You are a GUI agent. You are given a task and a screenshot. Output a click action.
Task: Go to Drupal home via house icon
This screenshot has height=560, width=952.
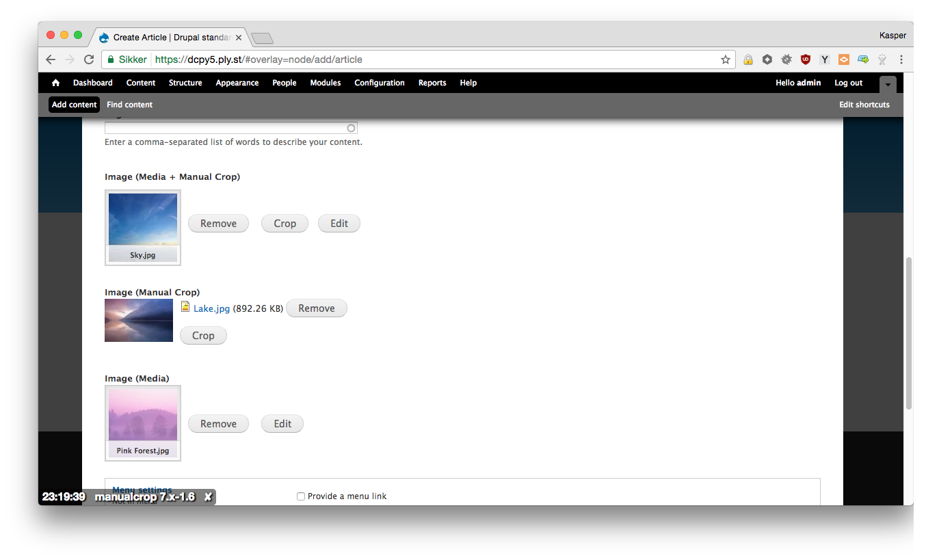point(55,83)
